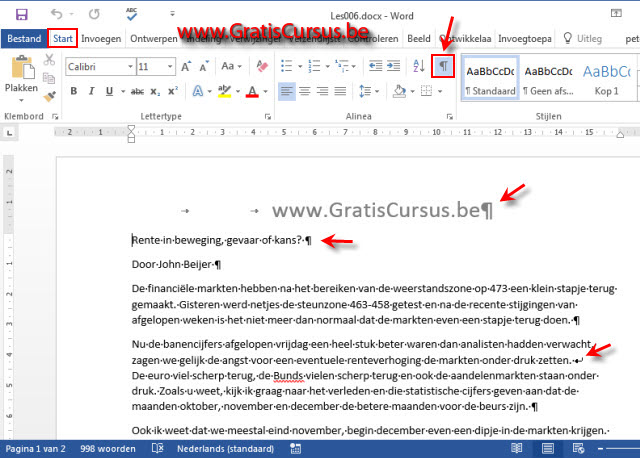640x458 pixels.
Task: Apply the Kop 1 style
Action: pos(606,79)
